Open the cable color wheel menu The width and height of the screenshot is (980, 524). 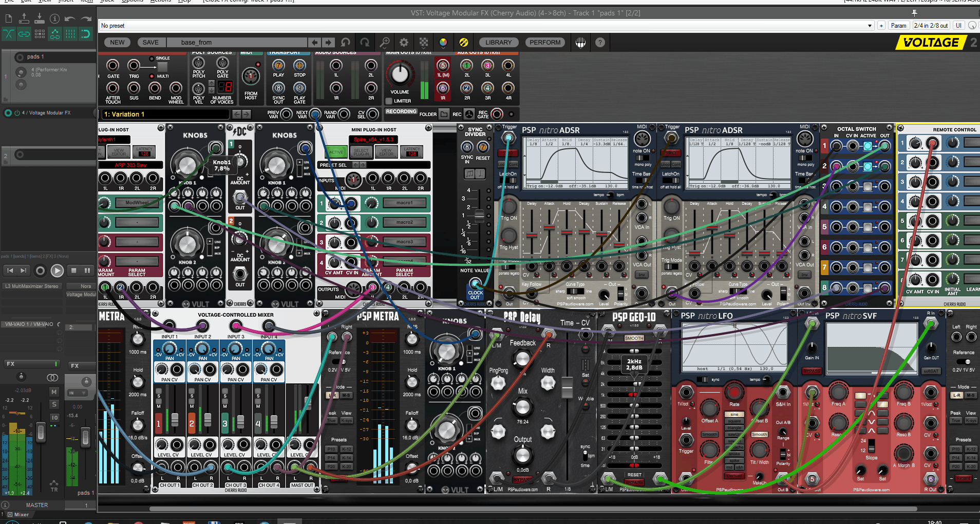point(443,43)
